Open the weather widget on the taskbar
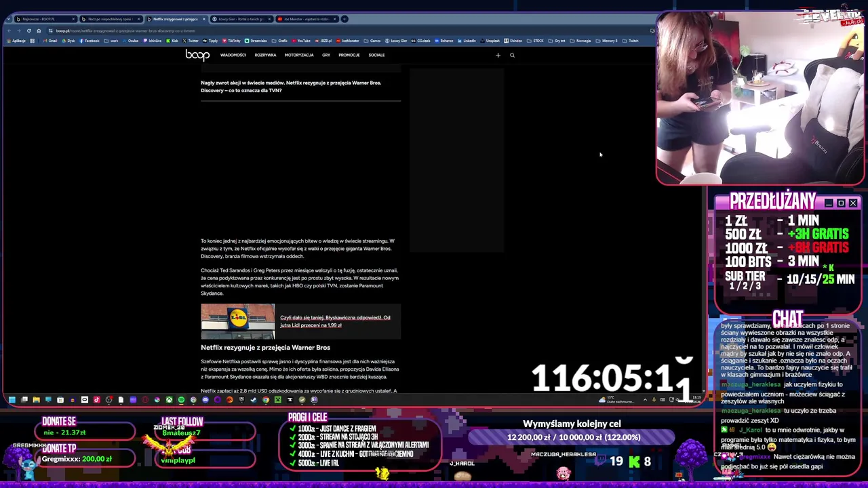 coord(616,400)
